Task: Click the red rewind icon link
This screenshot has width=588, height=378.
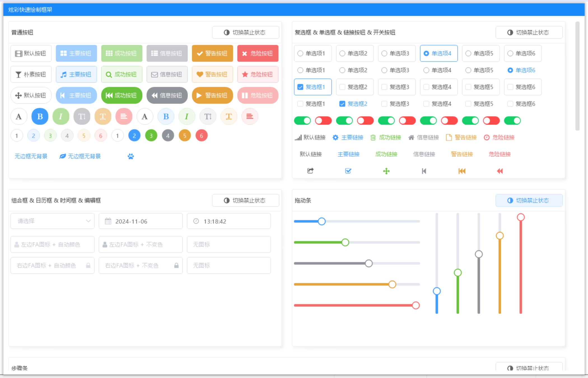Action: pyautogui.click(x=500, y=171)
